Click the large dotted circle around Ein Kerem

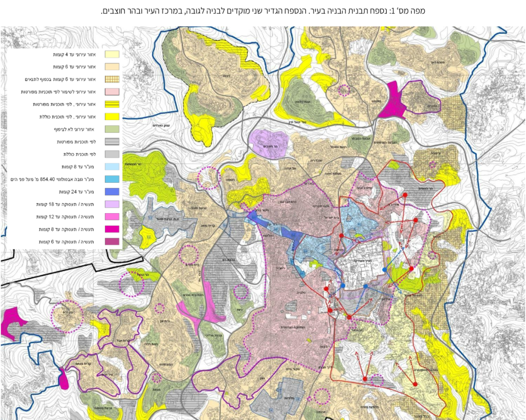tap(68, 316)
